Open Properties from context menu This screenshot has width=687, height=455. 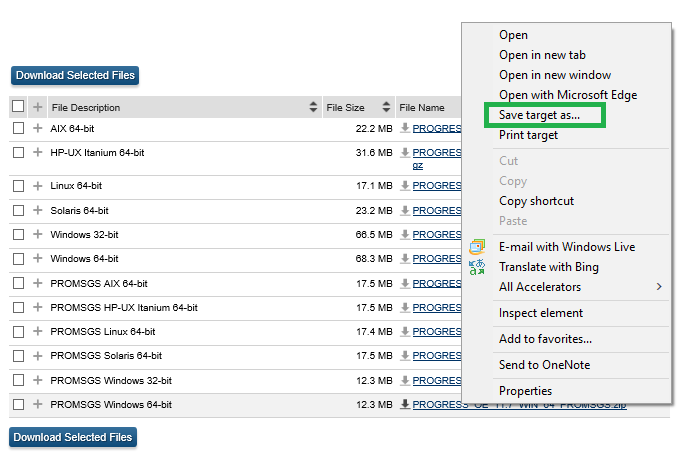(525, 391)
